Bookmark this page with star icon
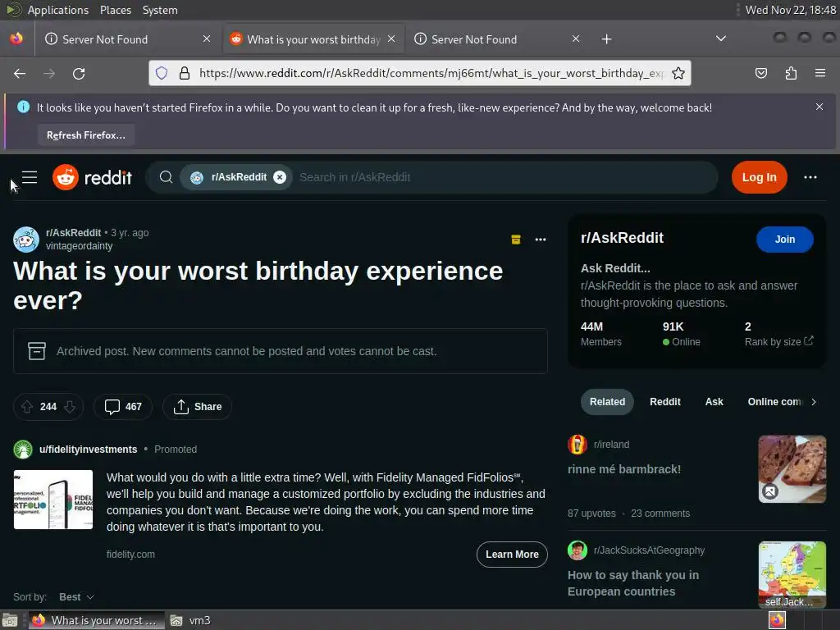Viewport: 840px width, 630px height. click(x=678, y=73)
